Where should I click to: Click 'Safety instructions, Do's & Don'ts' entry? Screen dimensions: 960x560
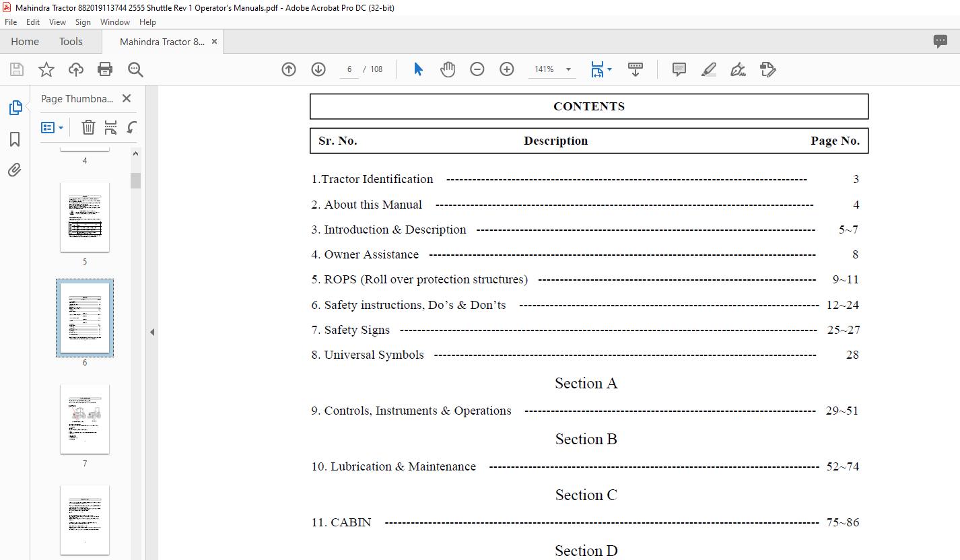pyautogui.click(x=409, y=305)
